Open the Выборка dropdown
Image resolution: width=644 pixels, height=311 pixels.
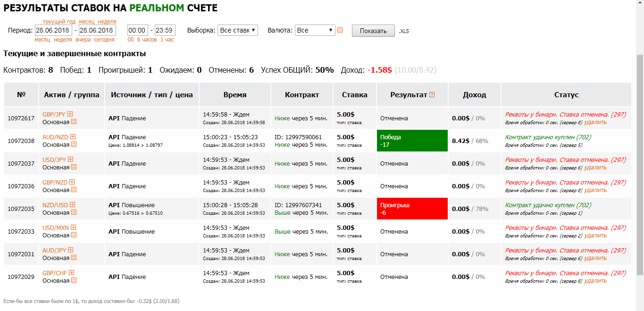(x=238, y=30)
